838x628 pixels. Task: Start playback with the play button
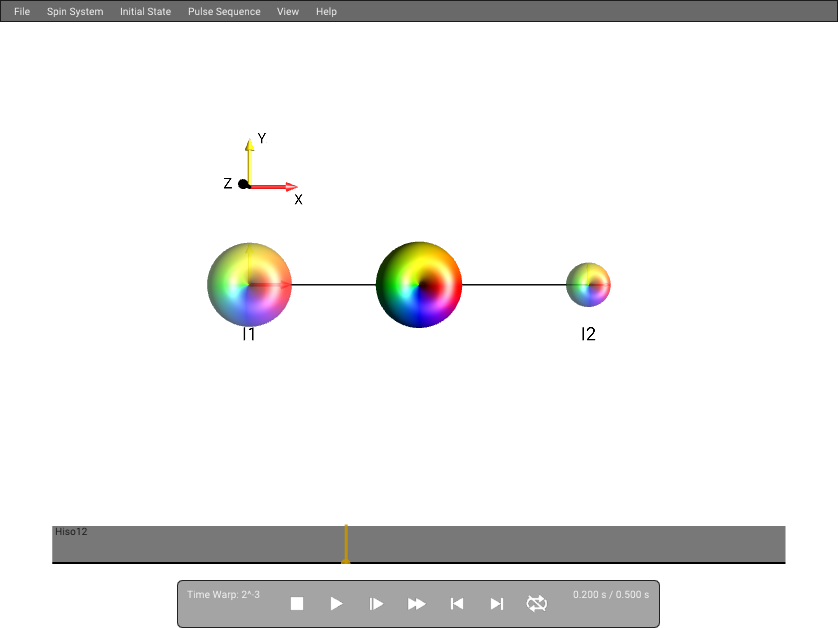pyautogui.click(x=336, y=603)
